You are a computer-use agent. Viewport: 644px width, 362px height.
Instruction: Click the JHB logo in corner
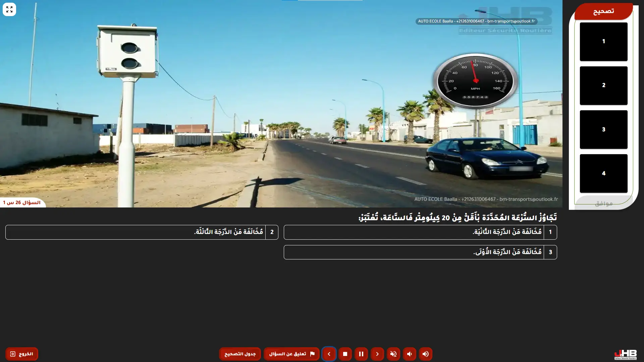click(625, 354)
